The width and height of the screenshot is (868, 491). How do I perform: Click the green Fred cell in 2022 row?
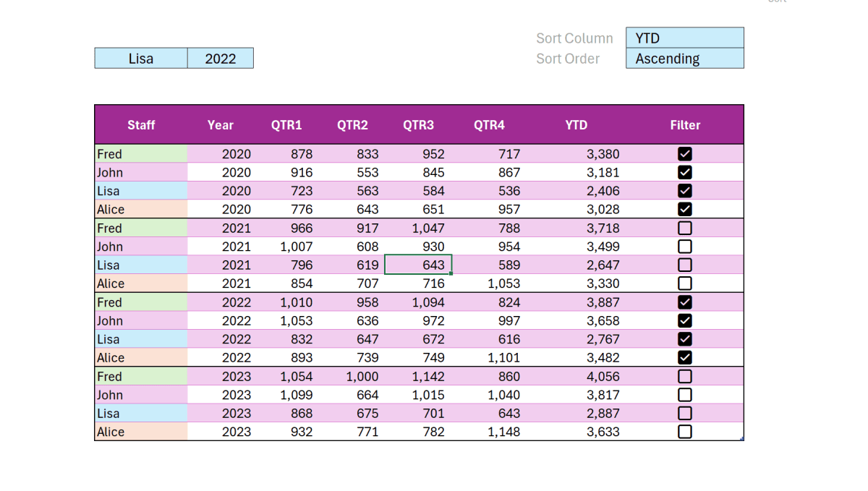pos(141,302)
